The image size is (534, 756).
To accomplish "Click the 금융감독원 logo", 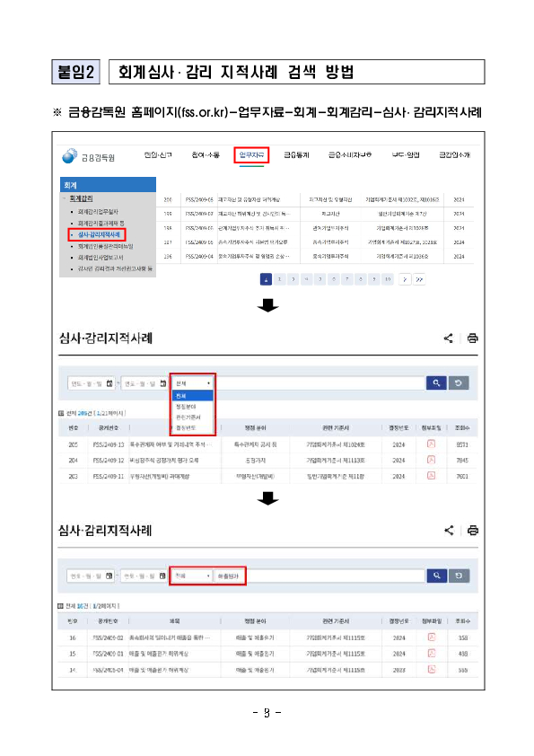I will tap(88, 157).
